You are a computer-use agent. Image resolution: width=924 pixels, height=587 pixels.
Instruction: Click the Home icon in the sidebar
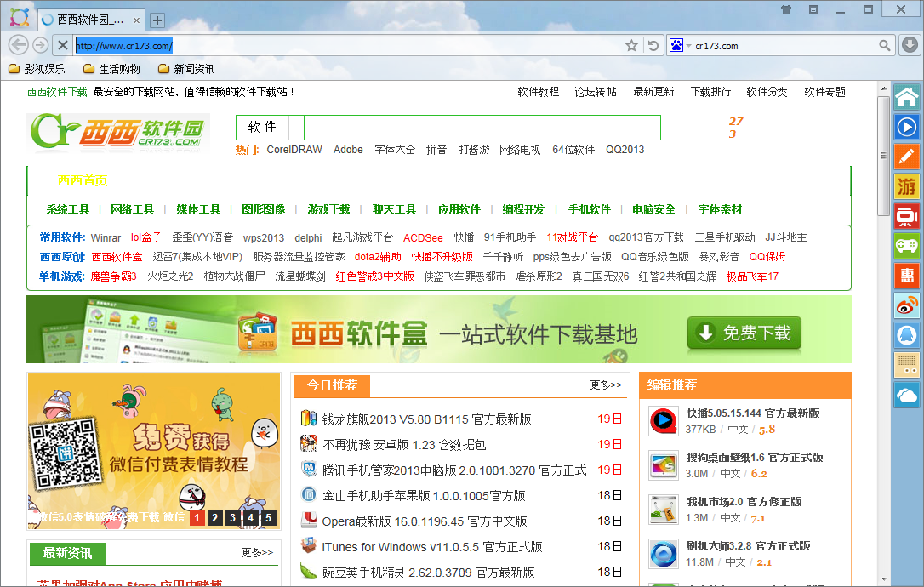[x=907, y=97]
